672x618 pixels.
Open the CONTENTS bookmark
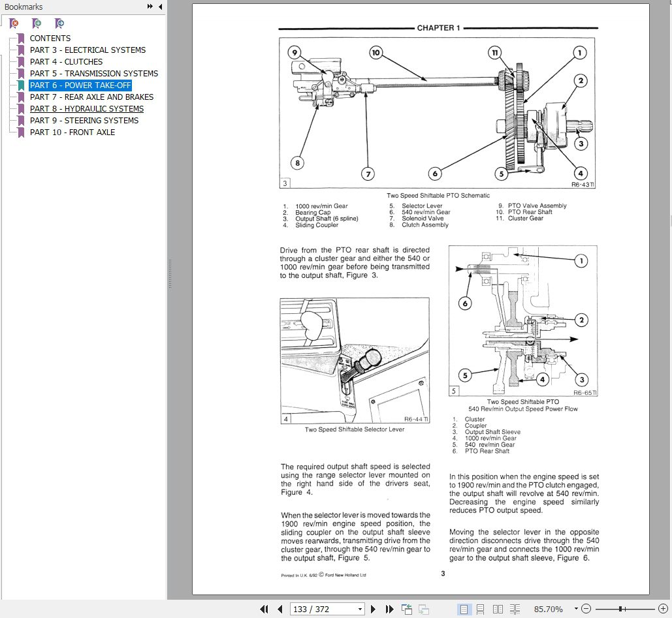coord(49,38)
